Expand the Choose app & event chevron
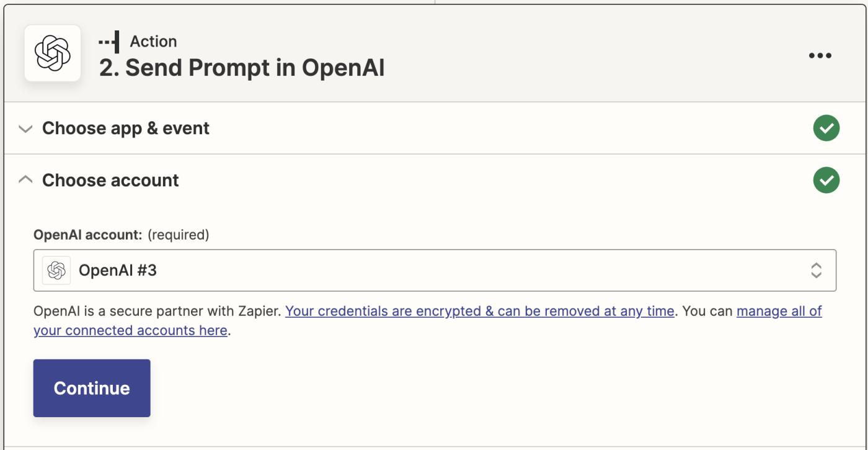 point(25,129)
